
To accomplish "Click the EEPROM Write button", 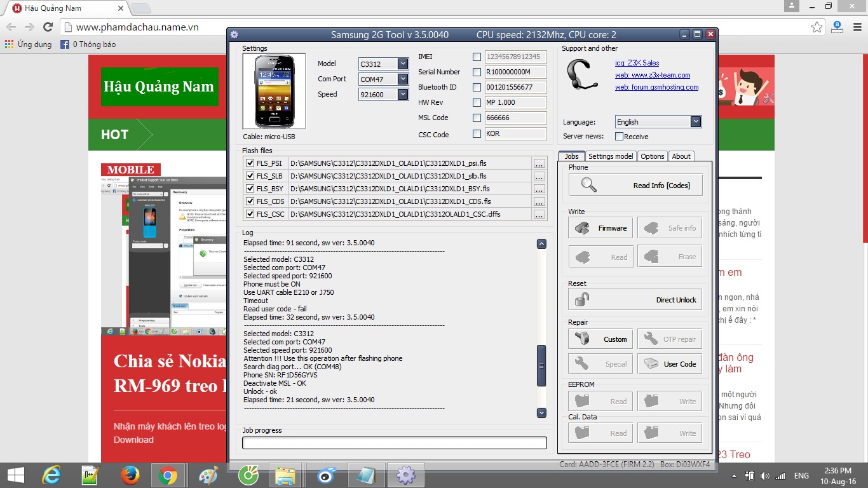I will coord(670,402).
